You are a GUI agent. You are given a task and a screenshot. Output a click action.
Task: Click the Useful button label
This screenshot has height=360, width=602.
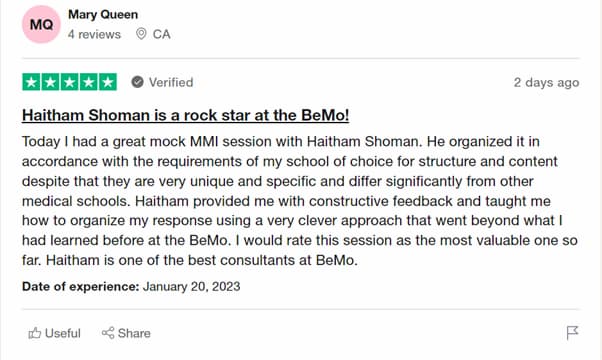click(x=63, y=333)
